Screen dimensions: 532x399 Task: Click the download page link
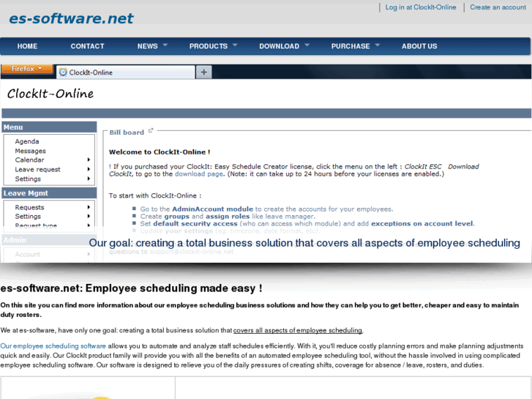199,174
